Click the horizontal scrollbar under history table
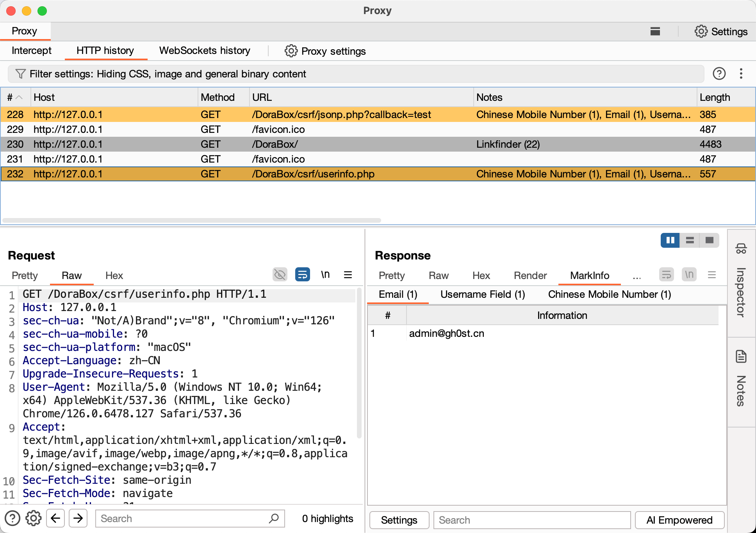This screenshot has height=533, width=756. click(x=191, y=220)
